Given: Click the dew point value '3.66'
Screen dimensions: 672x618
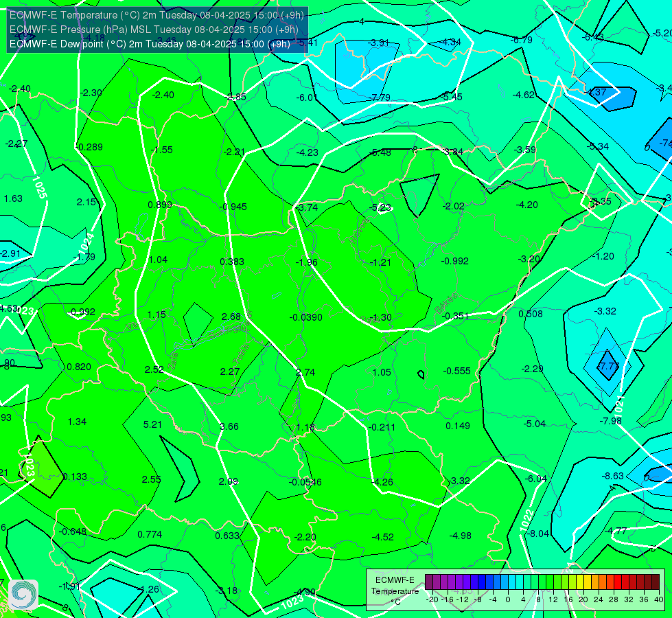Looking at the screenshot, I should click(x=229, y=426).
